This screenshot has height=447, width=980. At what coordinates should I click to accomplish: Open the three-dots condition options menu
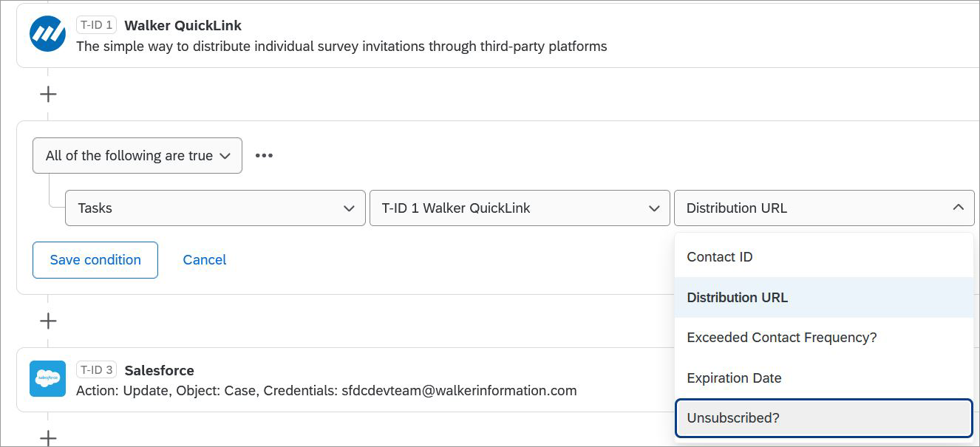click(264, 155)
